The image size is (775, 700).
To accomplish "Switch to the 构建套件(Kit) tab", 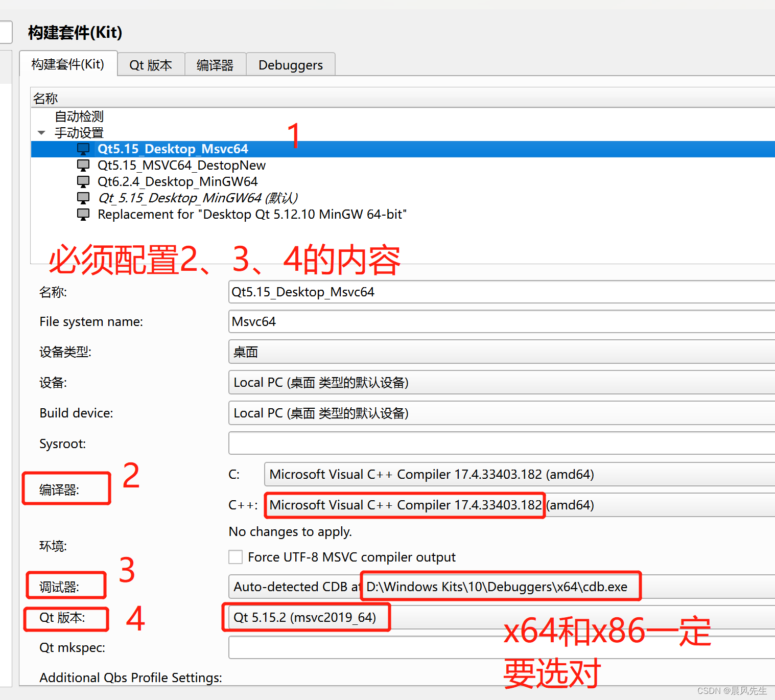I will pos(68,64).
